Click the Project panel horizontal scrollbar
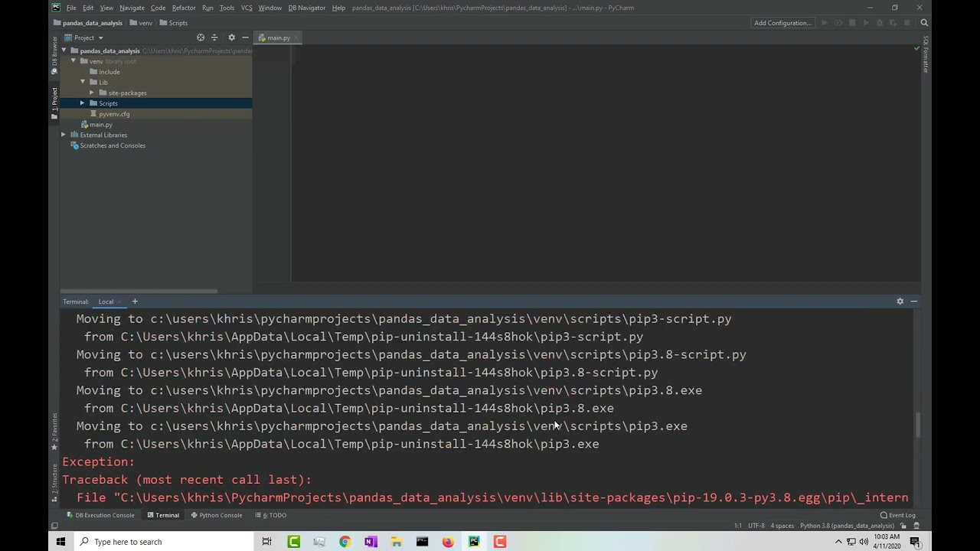The width and height of the screenshot is (980, 551). click(139, 291)
